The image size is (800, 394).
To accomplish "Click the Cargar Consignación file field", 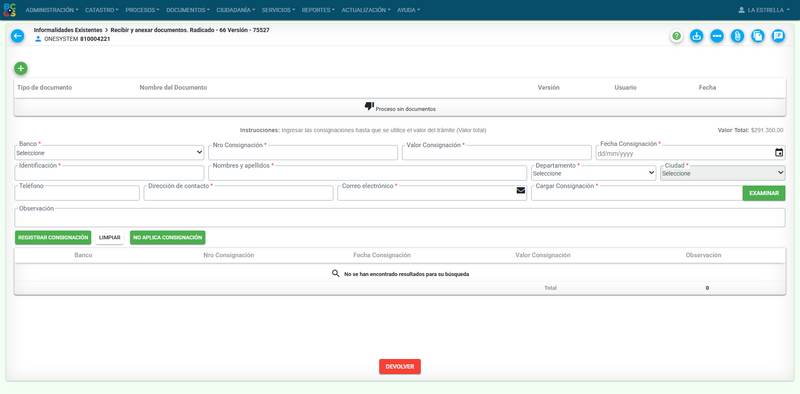I will click(637, 193).
